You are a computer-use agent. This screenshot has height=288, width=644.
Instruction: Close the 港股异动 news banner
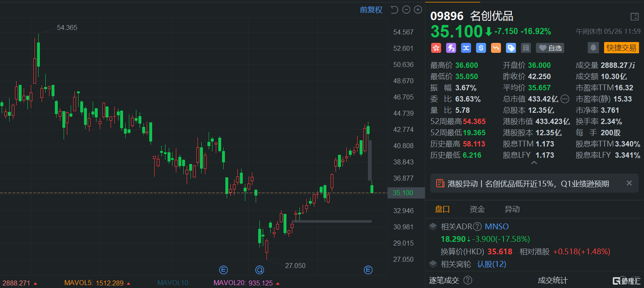pyautogui.click(x=629, y=183)
